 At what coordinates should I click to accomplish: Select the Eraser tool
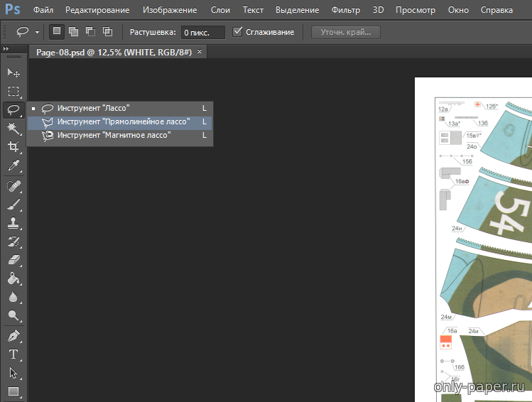click(13, 260)
